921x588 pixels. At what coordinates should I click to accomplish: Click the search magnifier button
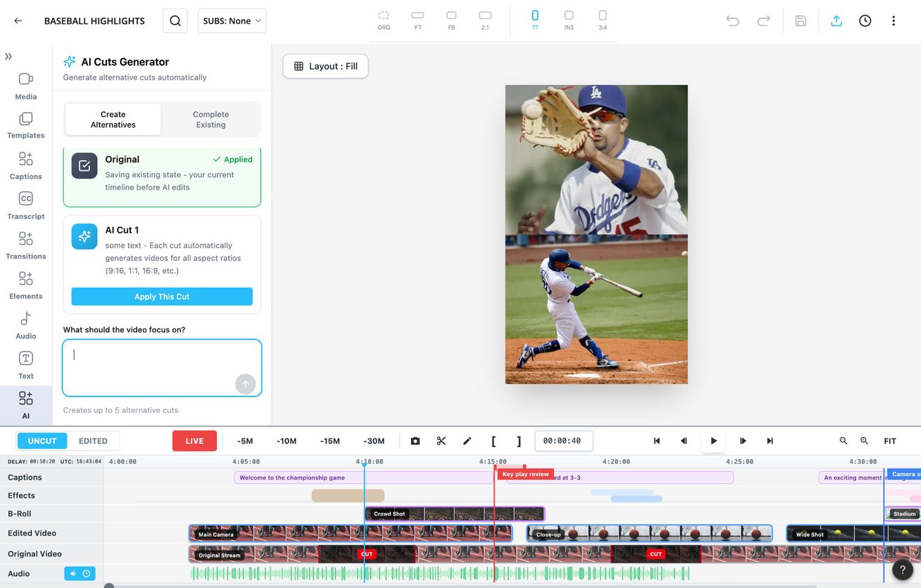tap(175, 21)
